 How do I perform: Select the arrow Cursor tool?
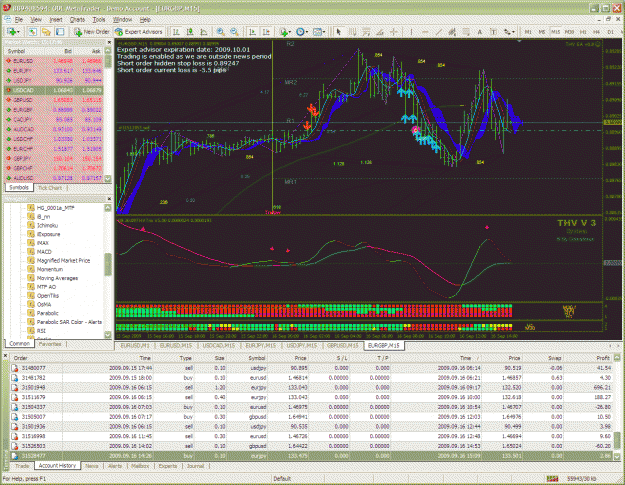click(x=339, y=32)
